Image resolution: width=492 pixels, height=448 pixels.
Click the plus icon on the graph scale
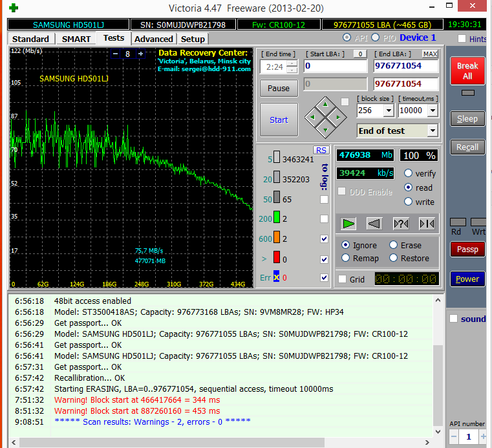pos(140,54)
